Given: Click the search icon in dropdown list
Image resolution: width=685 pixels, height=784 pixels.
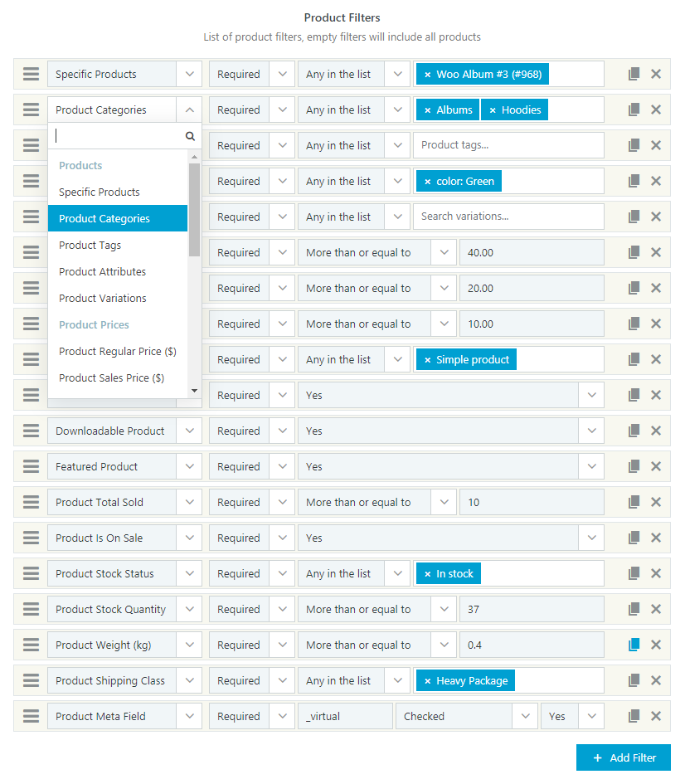Looking at the screenshot, I should pyautogui.click(x=190, y=136).
